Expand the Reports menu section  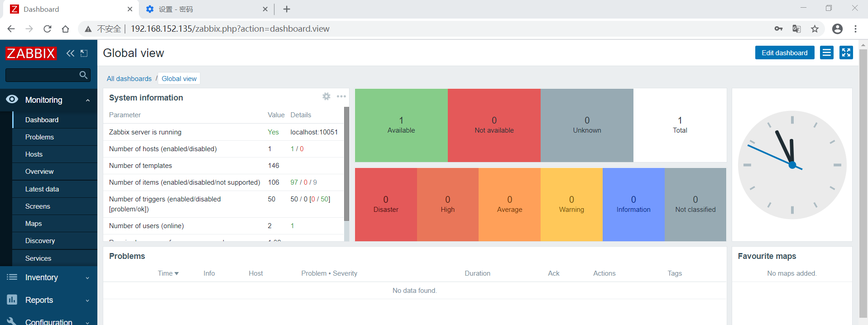click(x=87, y=301)
